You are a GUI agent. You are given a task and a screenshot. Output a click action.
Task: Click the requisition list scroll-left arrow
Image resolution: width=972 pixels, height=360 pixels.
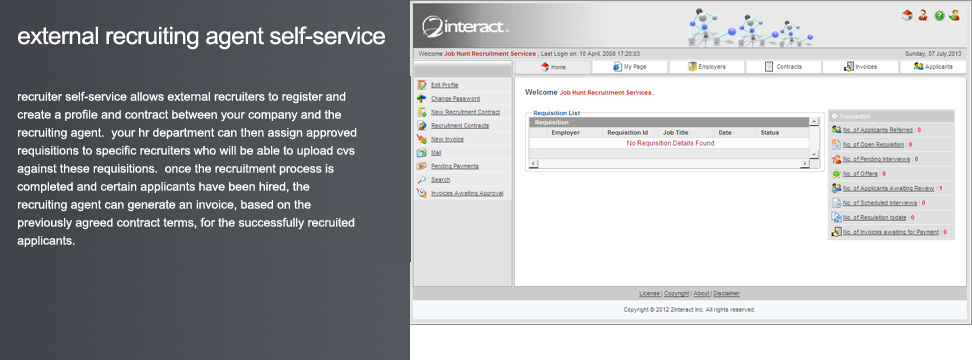click(x=534, y=164)
